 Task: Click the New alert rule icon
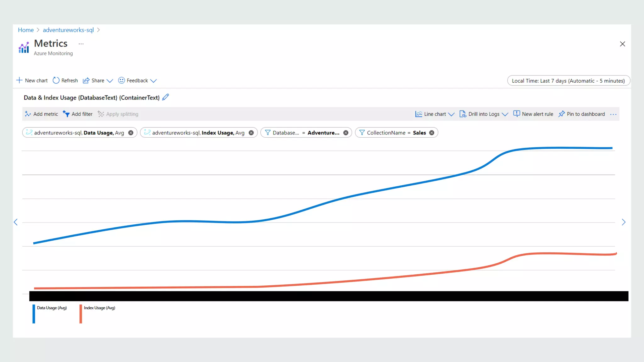click(x=516, y=114)
